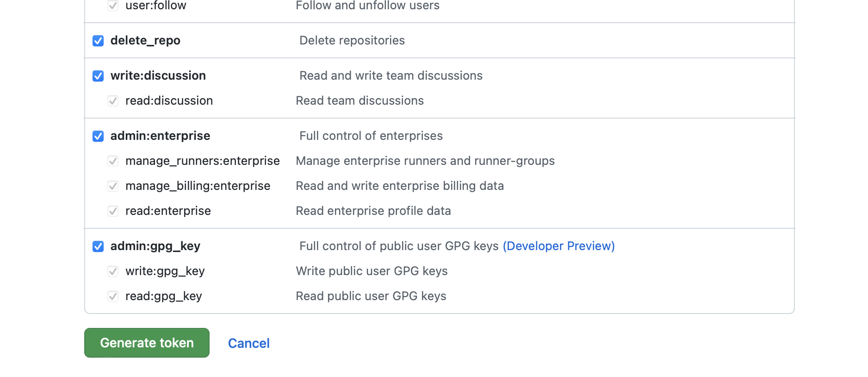Click the admin:enterprise label text
Viewport: 868px width, 377px height.
160,136
